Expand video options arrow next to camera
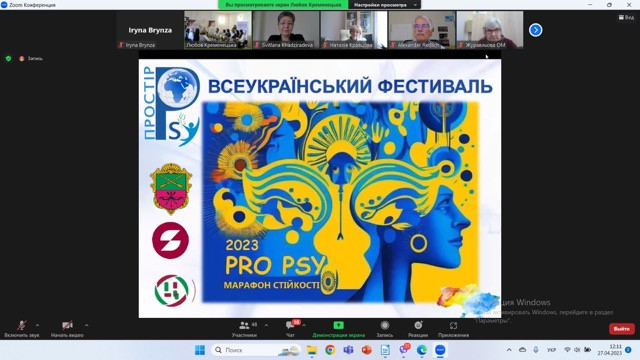The height and width of the screenshot is (360, 640). (x=87, y=325)
